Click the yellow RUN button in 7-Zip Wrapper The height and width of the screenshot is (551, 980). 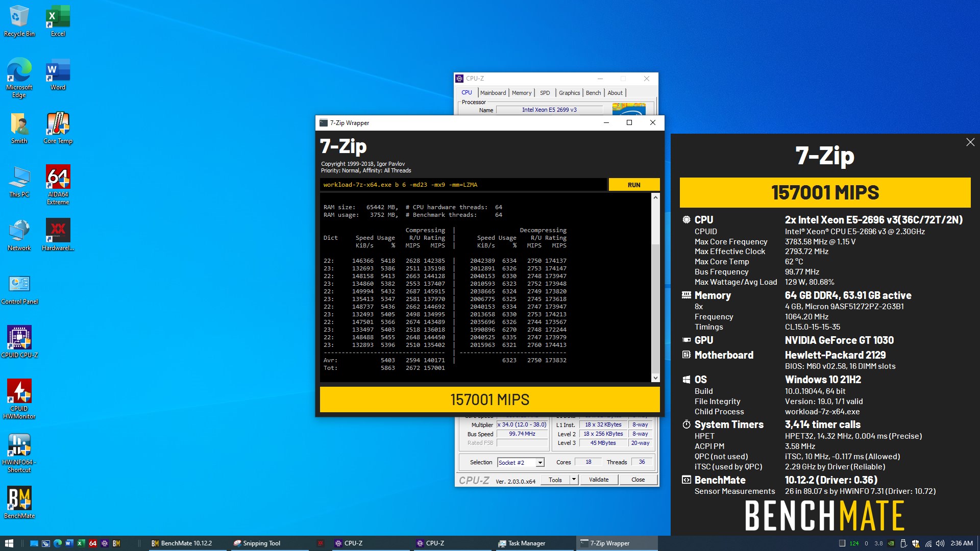(x=634, y=185)
